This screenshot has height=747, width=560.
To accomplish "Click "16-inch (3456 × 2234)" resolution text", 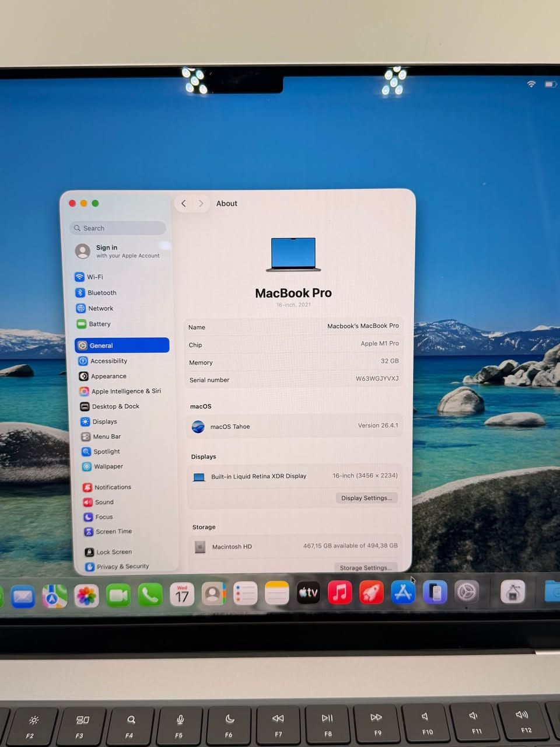I will point(365,476).
